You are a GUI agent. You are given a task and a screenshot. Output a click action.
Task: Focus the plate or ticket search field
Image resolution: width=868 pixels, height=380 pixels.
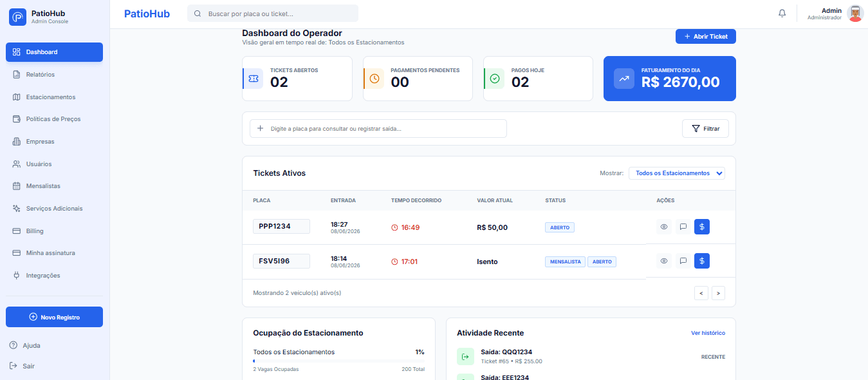point(273,14)
